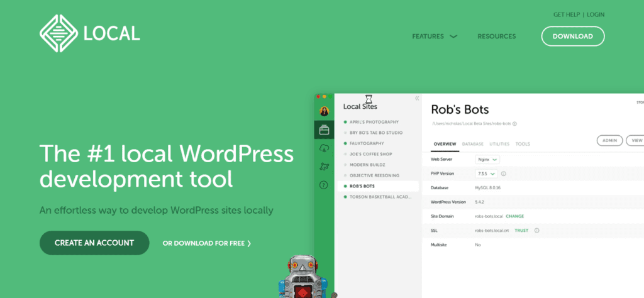The height and width of the screenshot is (298, 644).
Task: Switch to the Utilities tab
Action: click(x=499, y=144)
